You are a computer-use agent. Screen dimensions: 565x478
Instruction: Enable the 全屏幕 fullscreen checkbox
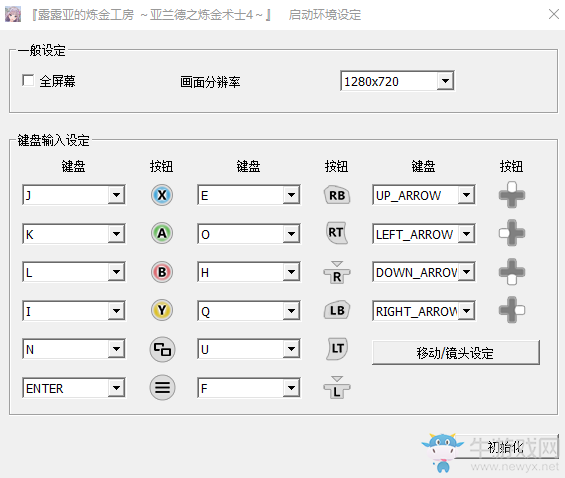tap(28, 80)
